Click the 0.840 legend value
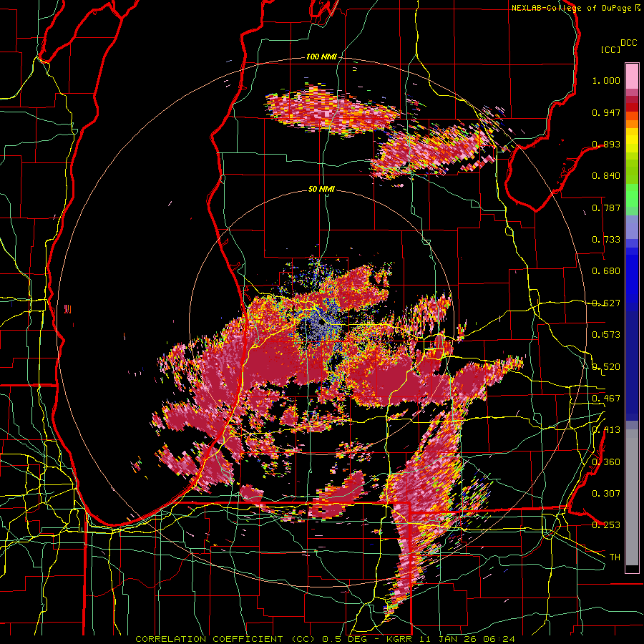 tap(606, 176)
